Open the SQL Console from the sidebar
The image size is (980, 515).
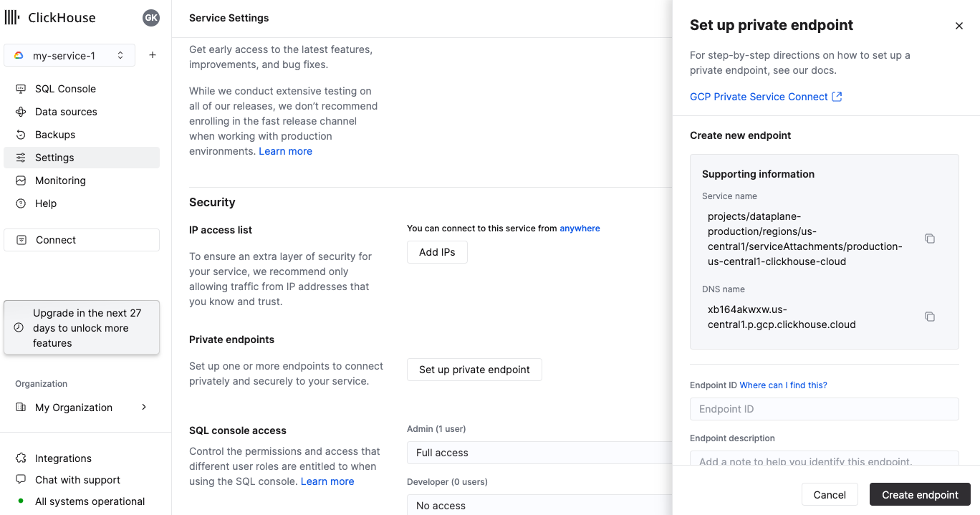(65, 88)
